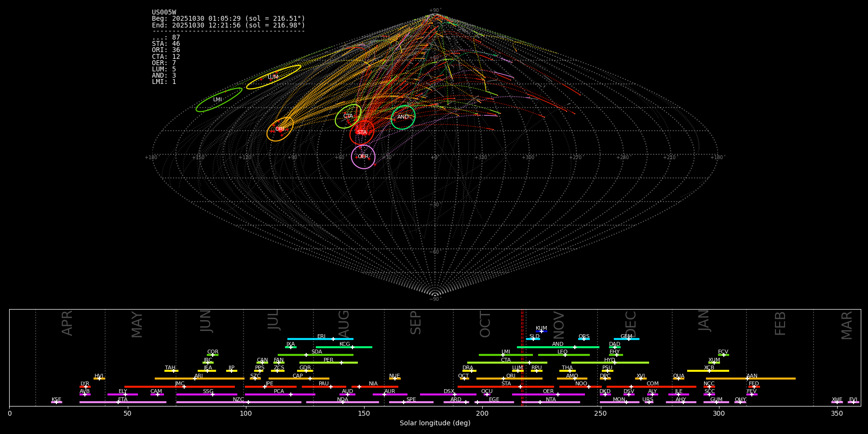The width and height of the screenshot is (868, 434).
Task: Click the 'Solar longitude (deg)' axis label
Action: coord(434,423)
